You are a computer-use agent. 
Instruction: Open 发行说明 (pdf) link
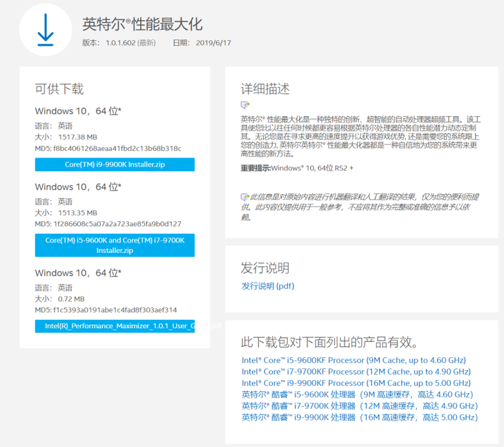(x=268, y=286)
